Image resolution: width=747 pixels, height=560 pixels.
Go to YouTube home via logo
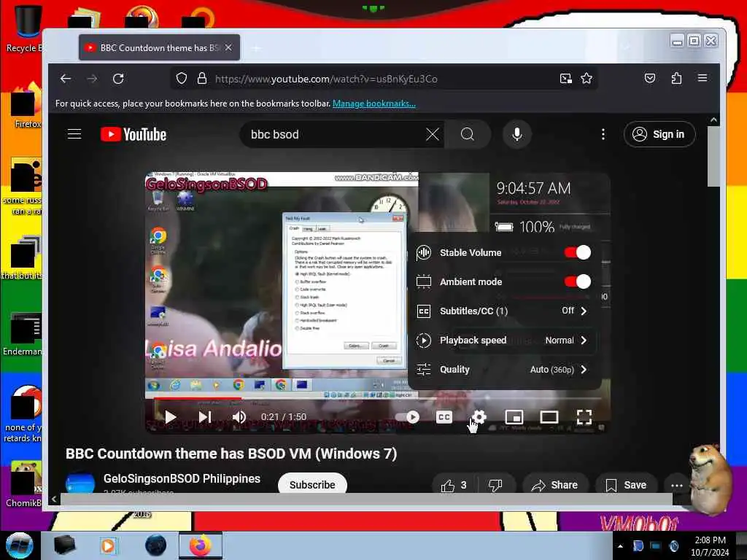133,134
